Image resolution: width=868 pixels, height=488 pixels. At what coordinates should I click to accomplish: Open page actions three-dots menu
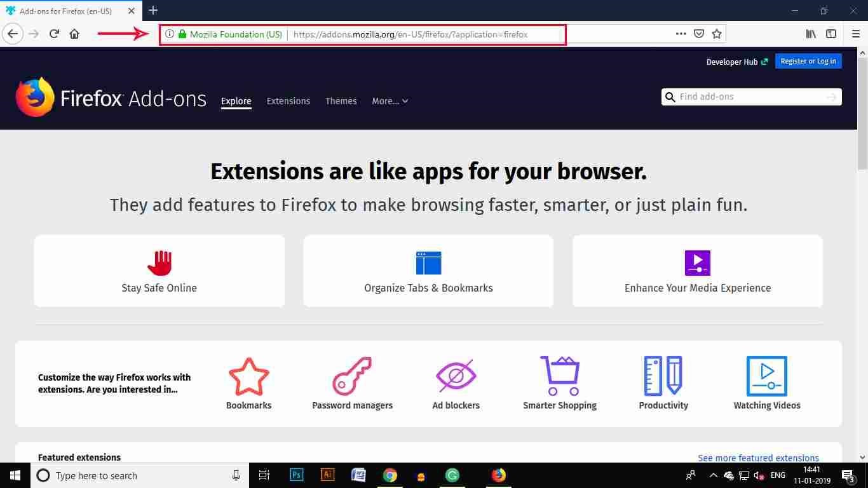(x=681, y=34)
